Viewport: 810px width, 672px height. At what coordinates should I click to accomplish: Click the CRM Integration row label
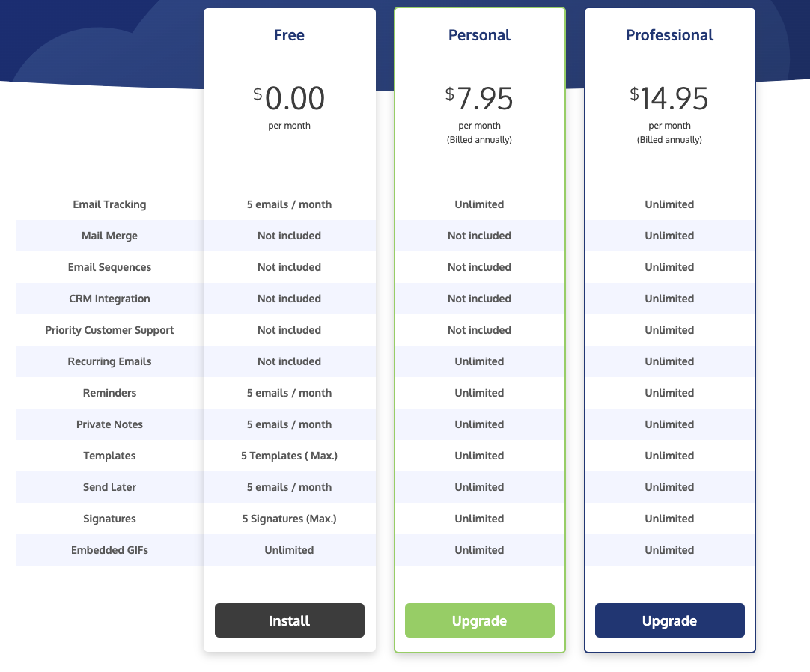click(109, 299)
